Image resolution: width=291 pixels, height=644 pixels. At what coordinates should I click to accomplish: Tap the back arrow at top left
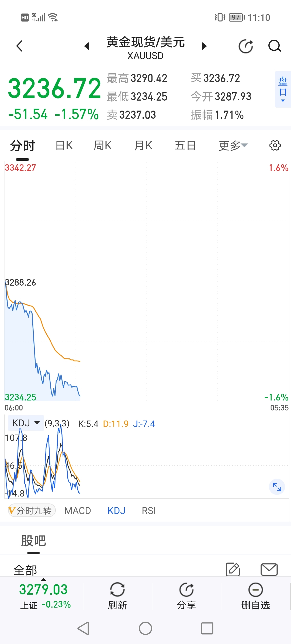click(19, 46)
